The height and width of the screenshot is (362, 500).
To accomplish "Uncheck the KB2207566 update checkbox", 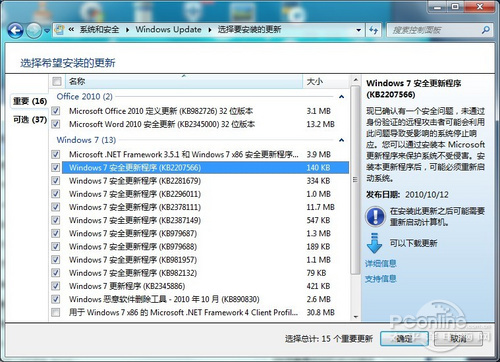I will coord(56,167).
